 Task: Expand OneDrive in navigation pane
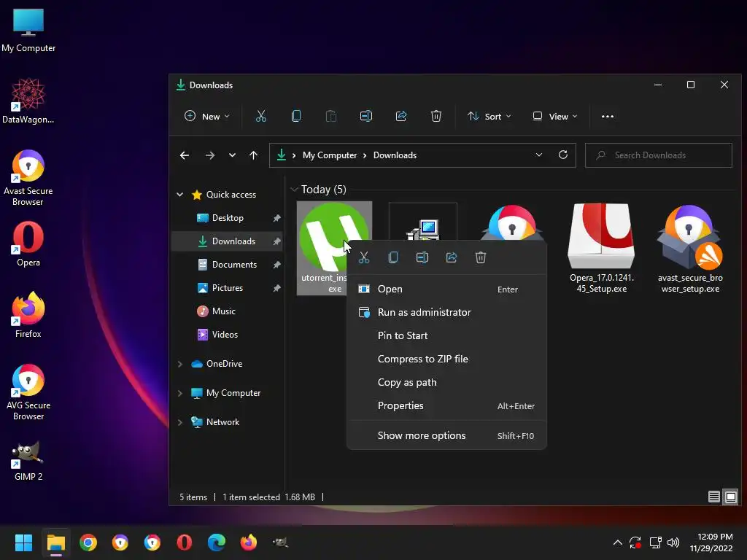[x=180, y=364]
